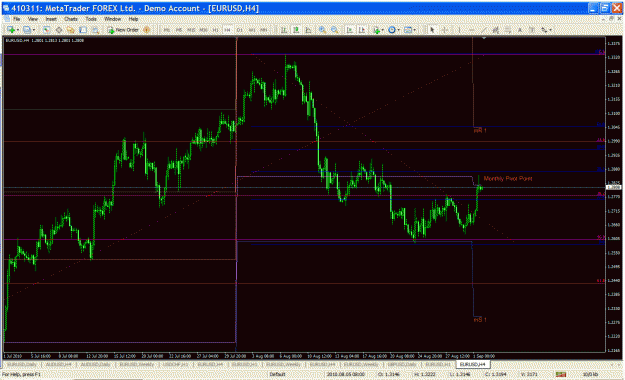Switch to the EURUSD,Daily chart tab

tap(22, 364)
